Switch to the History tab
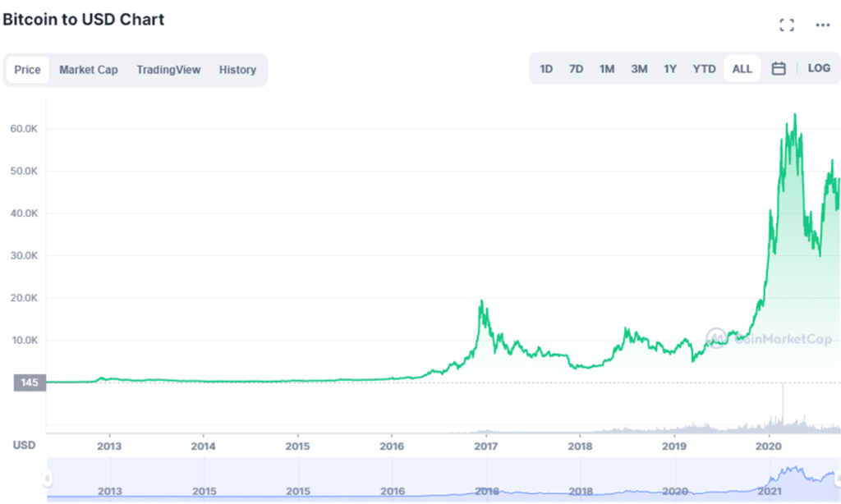The image size is (841, 504). [x=237, y=70]
